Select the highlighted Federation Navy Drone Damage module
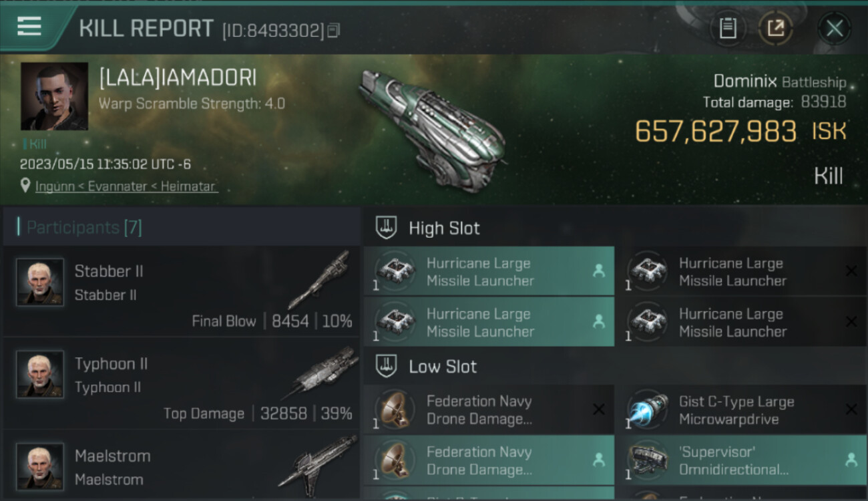The width and height of the screenshot is (868, 501). click(489, 460)
